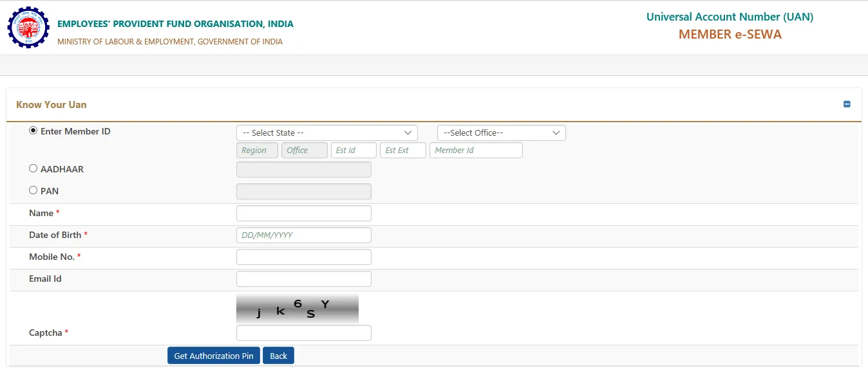Click the MEMBER e-SEWA title text
Image resolution: width=868 pixels, height=384 pixels.
click(x=730, y=35)
